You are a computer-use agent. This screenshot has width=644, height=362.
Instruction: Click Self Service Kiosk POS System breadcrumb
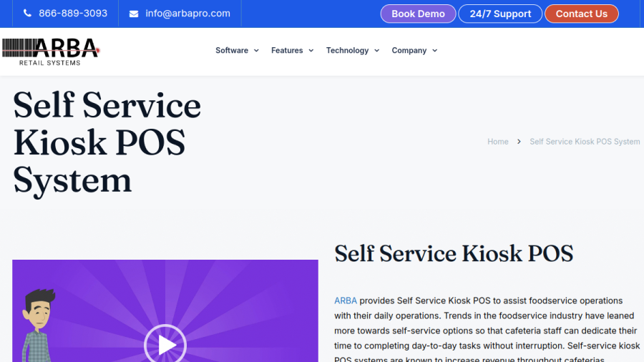(x=585, y=142)
